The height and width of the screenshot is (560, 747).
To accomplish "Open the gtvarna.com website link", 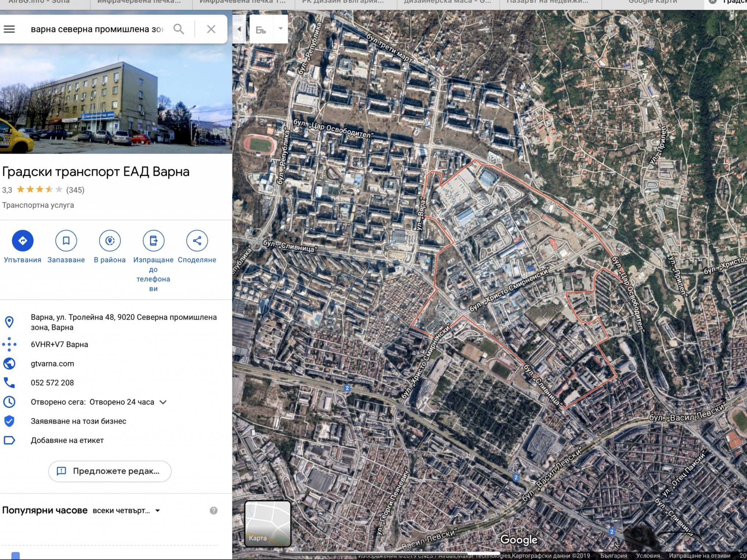I will tap(53, 363).
